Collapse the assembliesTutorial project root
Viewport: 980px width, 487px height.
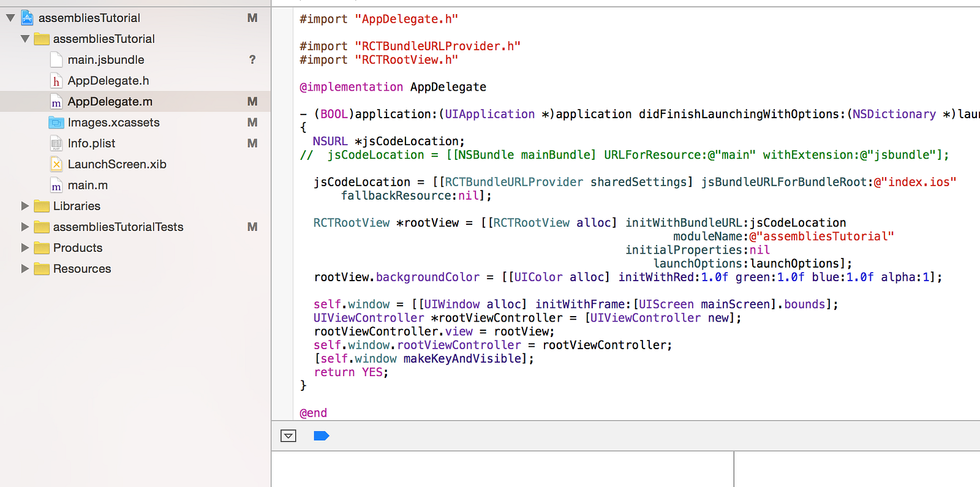point(10,18)
